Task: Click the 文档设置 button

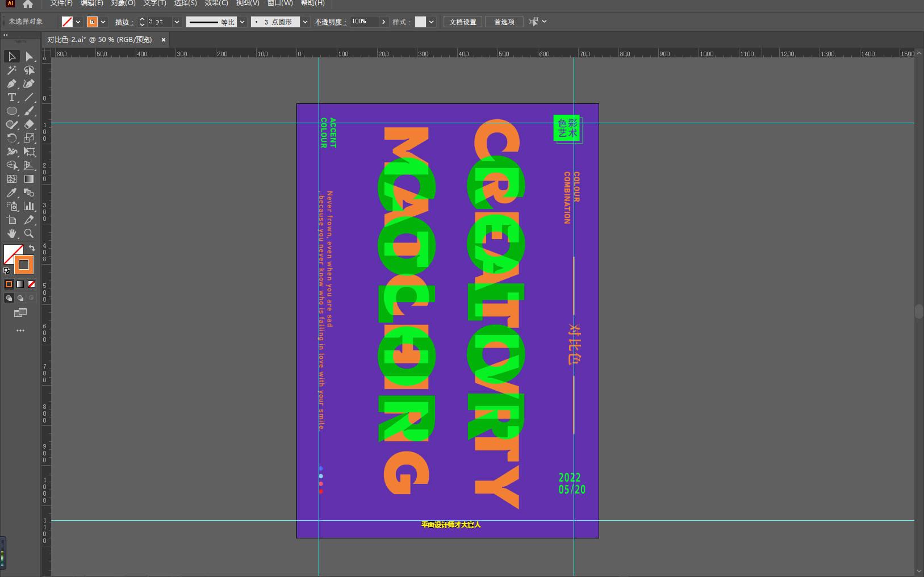Action: pos(463,22)
